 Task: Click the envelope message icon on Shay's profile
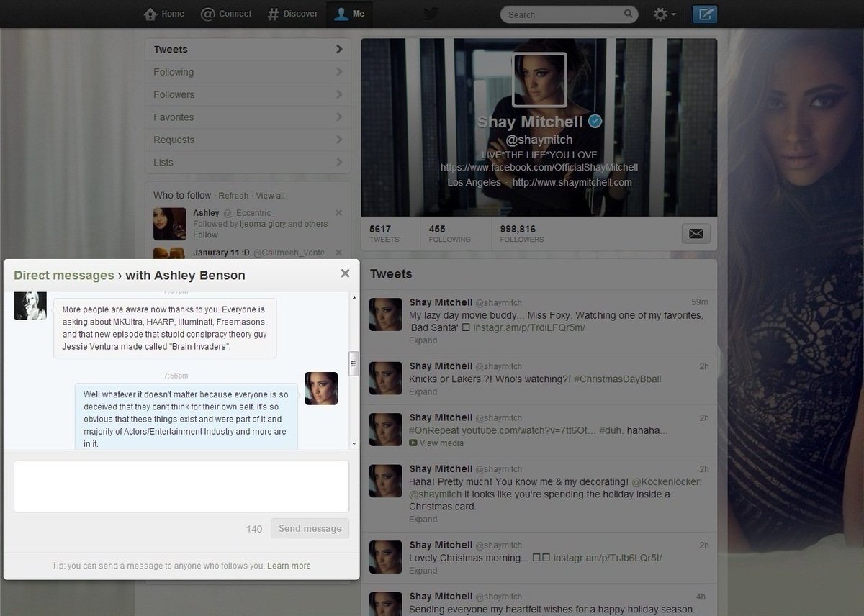[x=695, y=233]
